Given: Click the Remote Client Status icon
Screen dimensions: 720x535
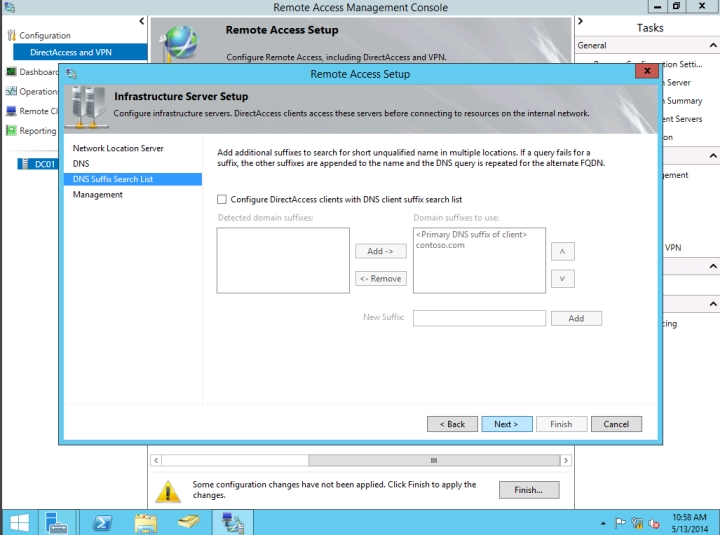Looking at the screenshot, I should [11, 111].
